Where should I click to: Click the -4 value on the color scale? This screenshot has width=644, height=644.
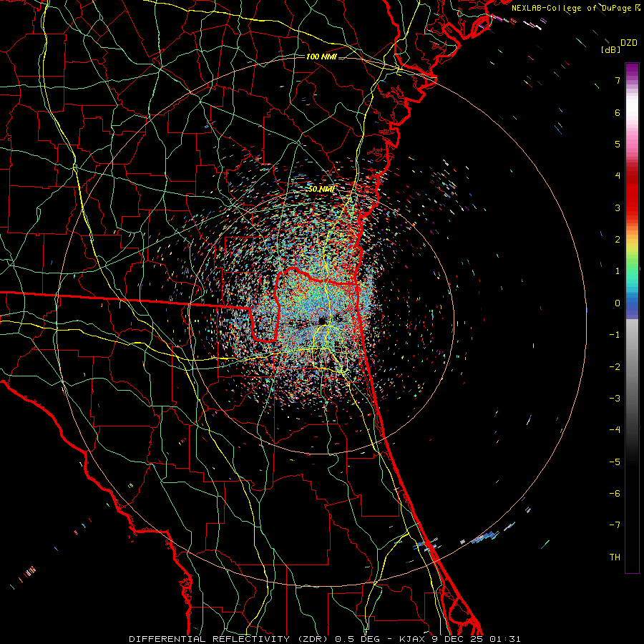pos(615,429)
